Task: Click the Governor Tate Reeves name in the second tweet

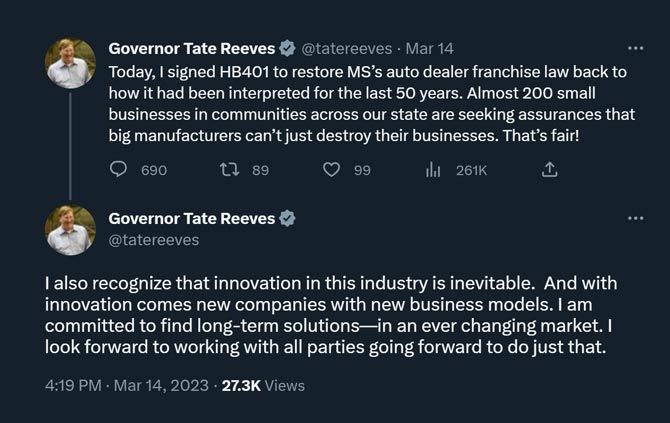Action: [192, 218]
